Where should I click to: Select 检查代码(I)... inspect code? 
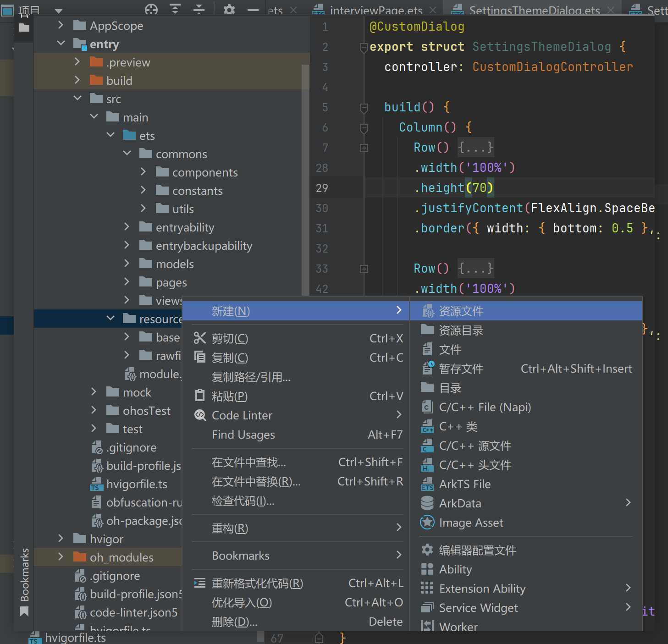296,501
